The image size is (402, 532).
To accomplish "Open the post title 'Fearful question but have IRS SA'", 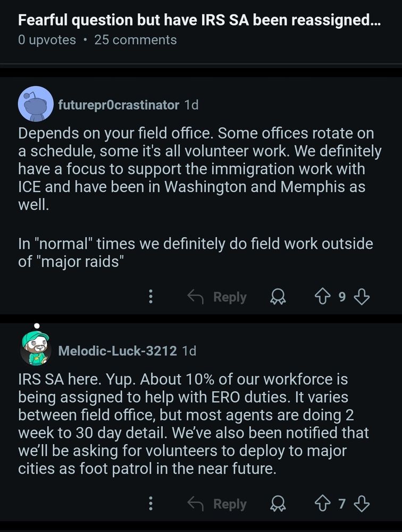I will (199, 20).
